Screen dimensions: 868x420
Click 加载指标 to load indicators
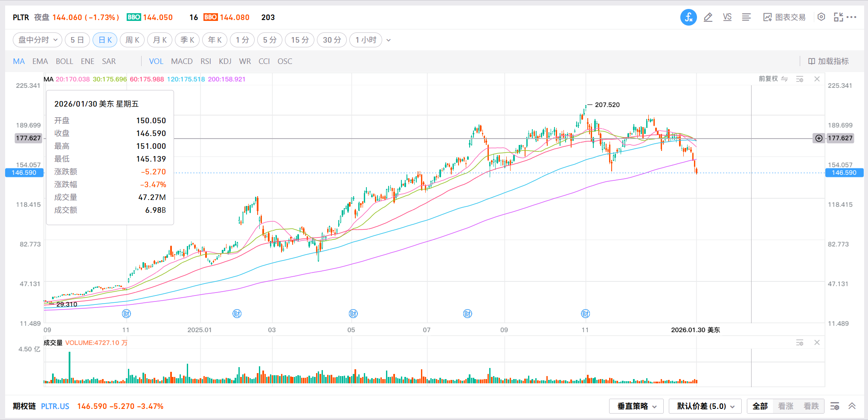tap(828, 61)
